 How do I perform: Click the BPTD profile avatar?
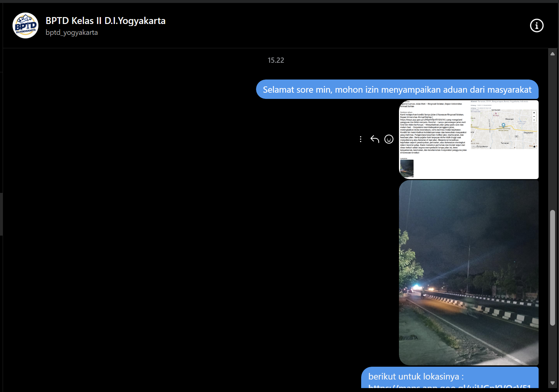click(x=25, y=26)
